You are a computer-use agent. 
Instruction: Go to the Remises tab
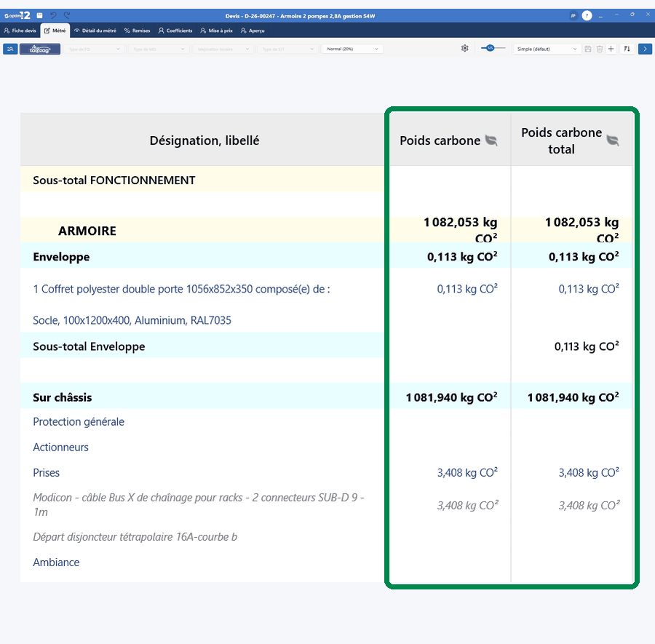click(x=137, y=31)
